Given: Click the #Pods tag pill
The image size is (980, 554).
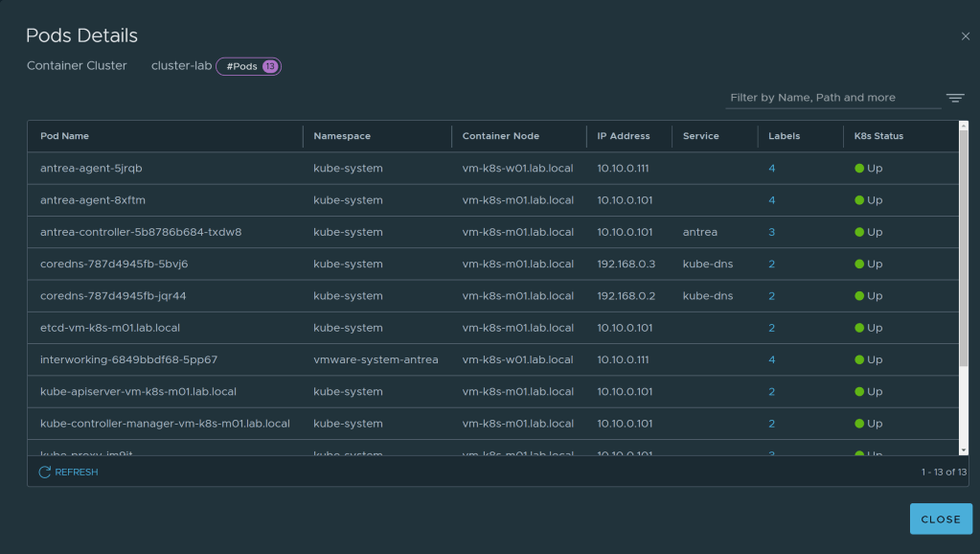Looking at the screenshot, I should pyautogui.click(x=241, y=66).
